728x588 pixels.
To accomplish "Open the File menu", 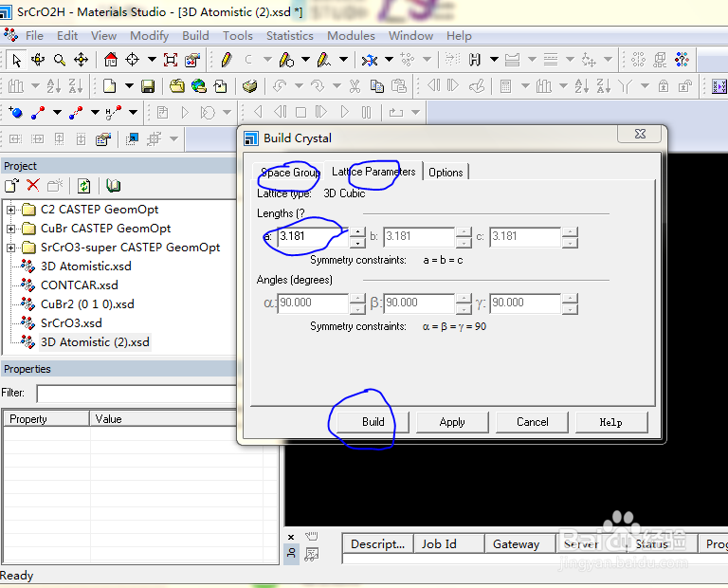I will 34,36.
